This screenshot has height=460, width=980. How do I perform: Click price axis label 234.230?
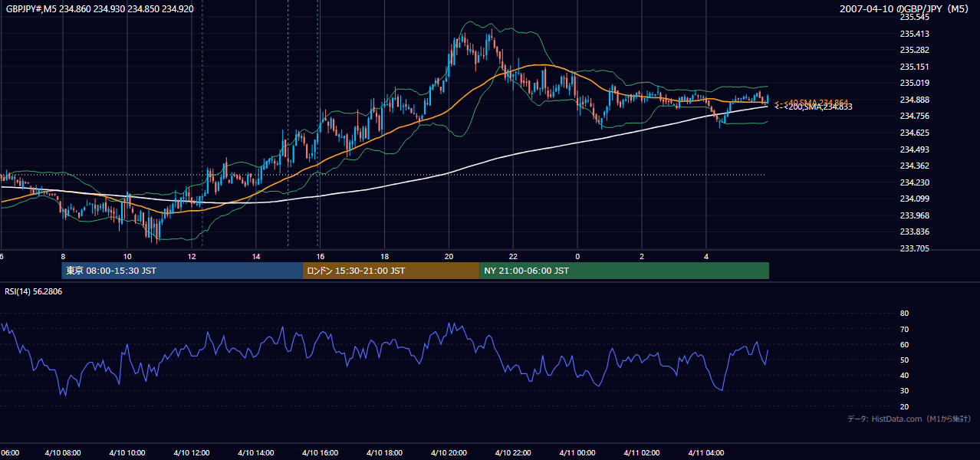(x=914, y=182)
